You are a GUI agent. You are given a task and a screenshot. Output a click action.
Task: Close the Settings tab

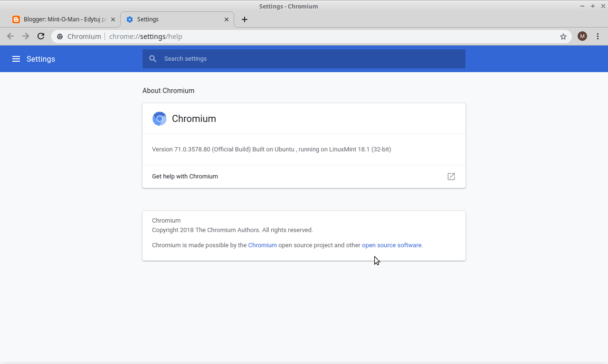pos(227,19)
